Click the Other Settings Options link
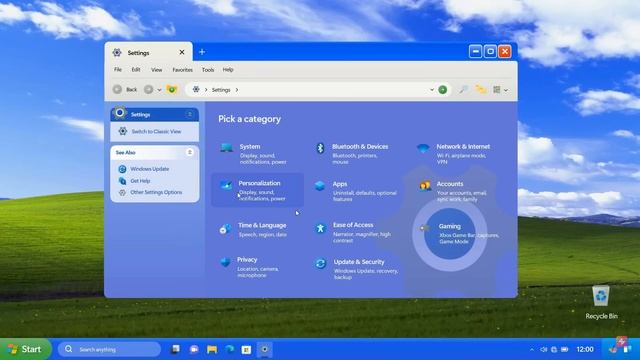The height and width of the screenshot is (360, 640). tap(156, 192)
